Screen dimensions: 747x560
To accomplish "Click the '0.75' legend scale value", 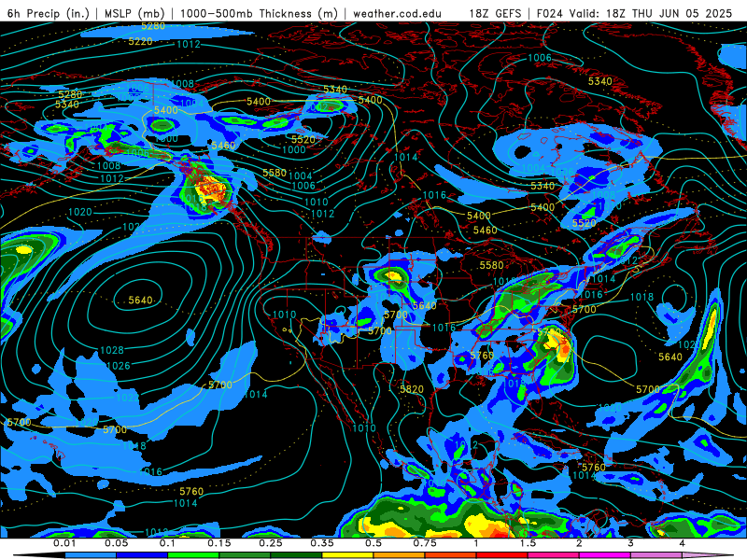I will pyautogui.click(x=425, y=543).
